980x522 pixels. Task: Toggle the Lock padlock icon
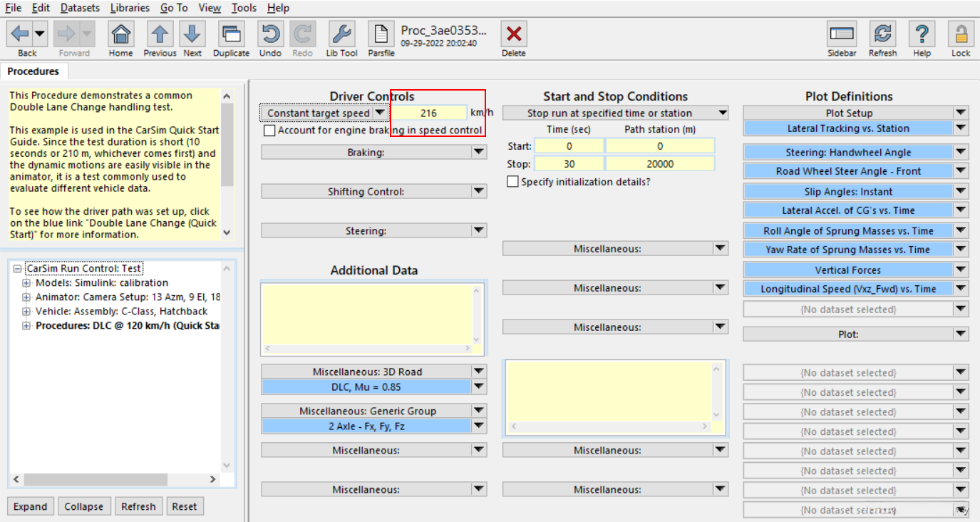961,34
